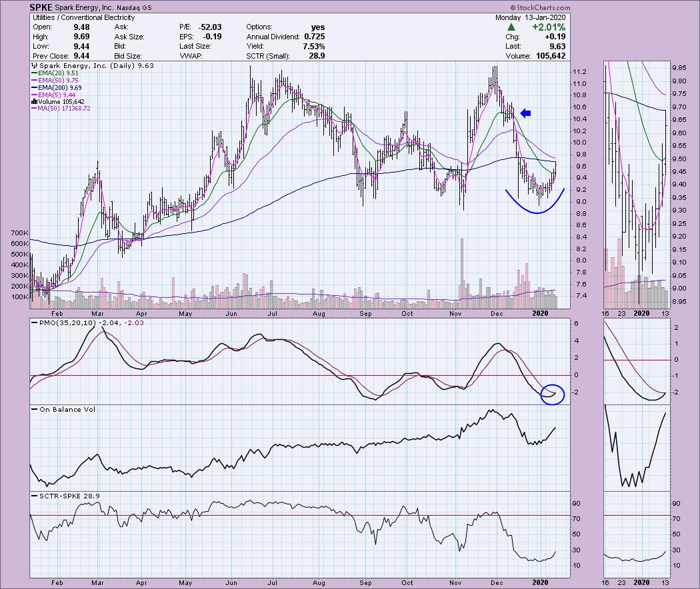The height and width of the screenshot is (589, 700).
Task: Click the volume bars icon in the legend
Action: [x=35, y=102]
